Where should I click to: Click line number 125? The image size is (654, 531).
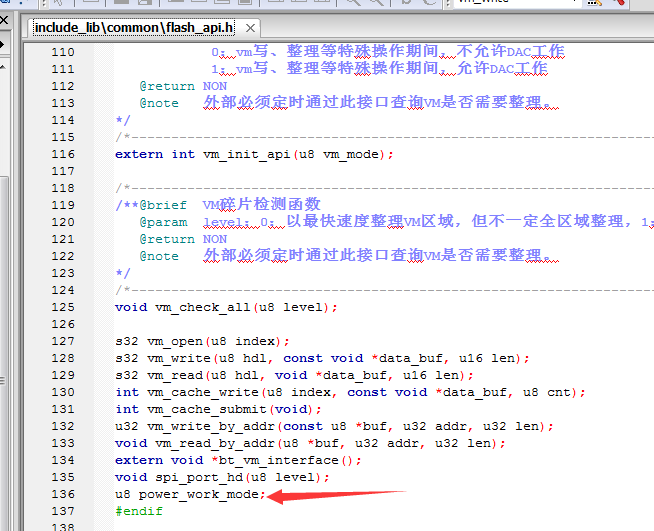pos(63,307)
